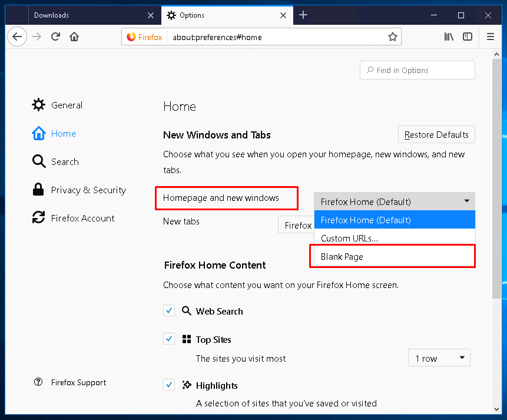The image size is (507, 420).
Task: Go back using the back arrow
Action: (17, 37)
